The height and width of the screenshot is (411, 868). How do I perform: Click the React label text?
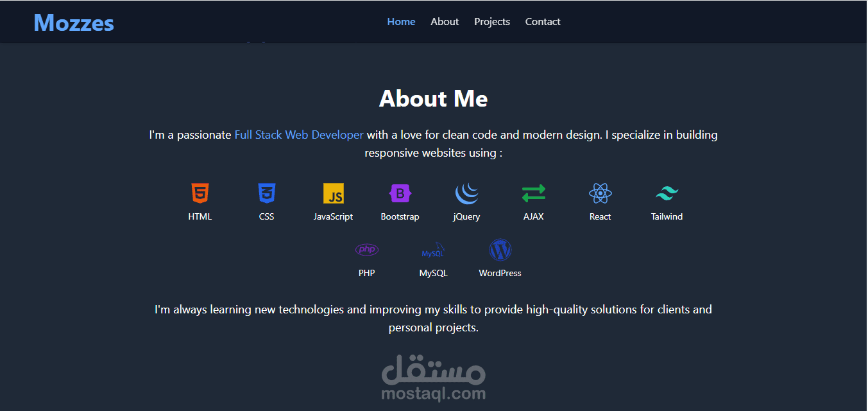coord(600,216)
